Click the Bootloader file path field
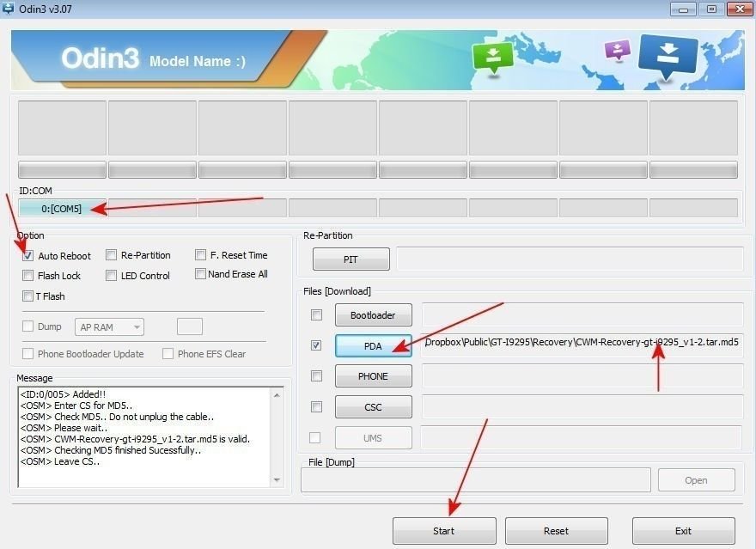The image size is (756, 549). [x=582, y=314]
